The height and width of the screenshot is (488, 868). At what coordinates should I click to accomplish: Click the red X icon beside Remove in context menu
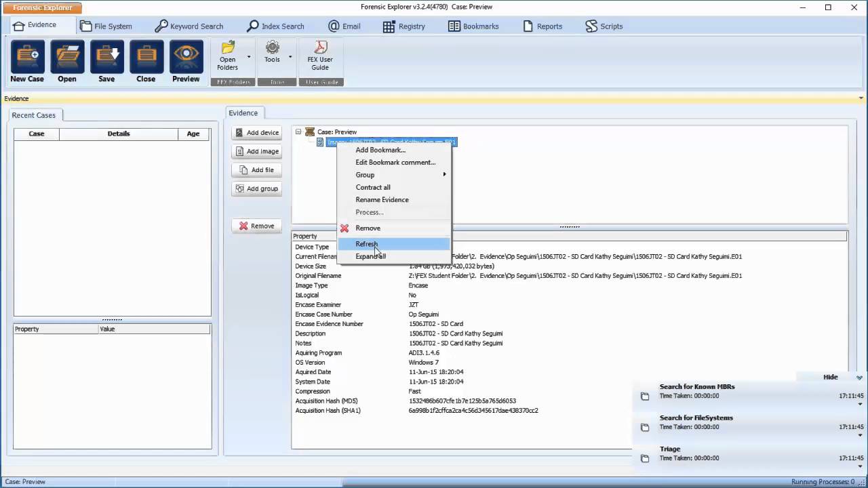[x=344, y=228]
